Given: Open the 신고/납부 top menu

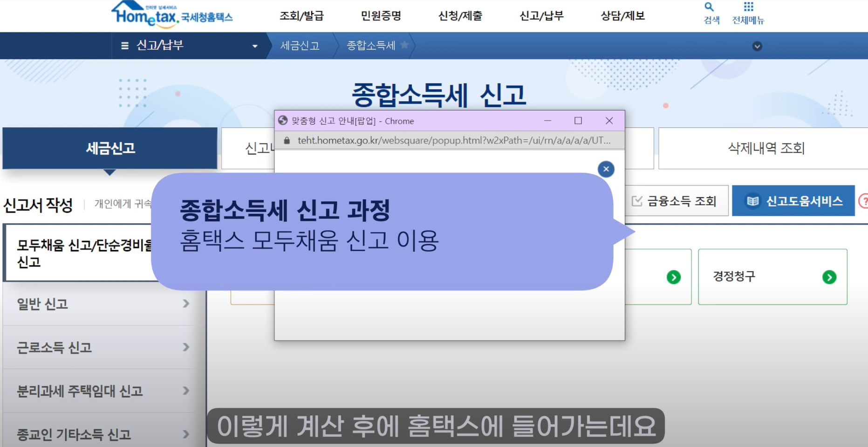Looking at the screenshot, I should pyautogui.click(x=541, y=16).
